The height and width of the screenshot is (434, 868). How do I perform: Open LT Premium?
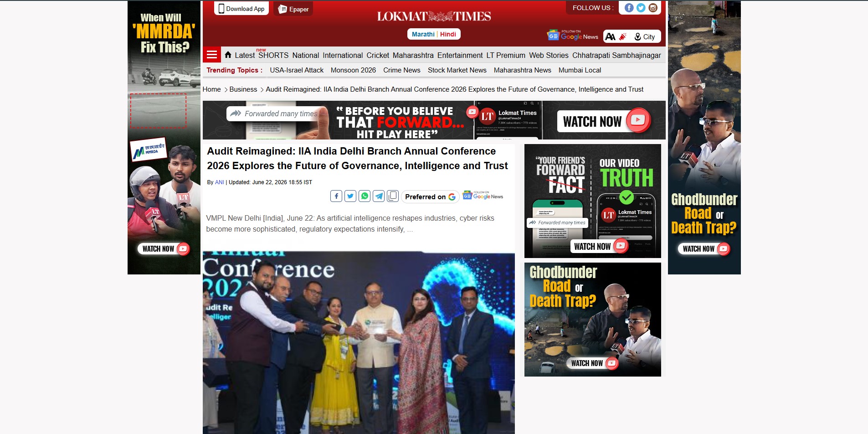(x=506, y=55)
